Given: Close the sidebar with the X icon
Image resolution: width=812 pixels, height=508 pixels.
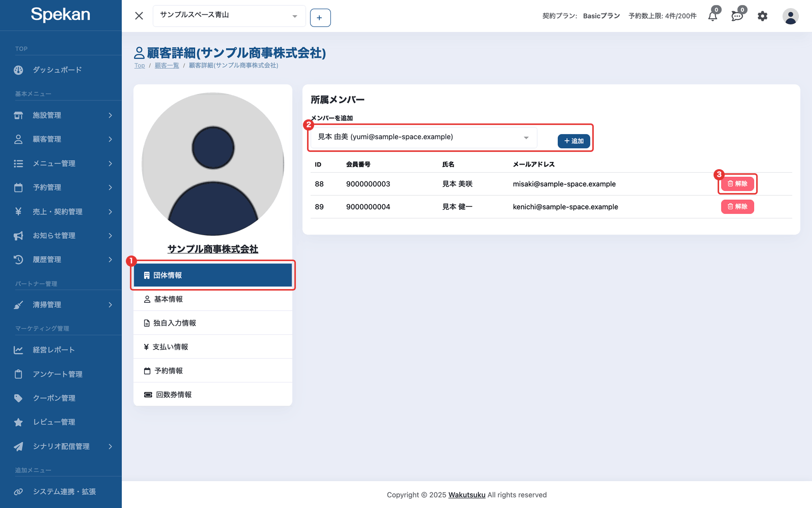Looking at the screenshot, I should [x=139, y=16].
